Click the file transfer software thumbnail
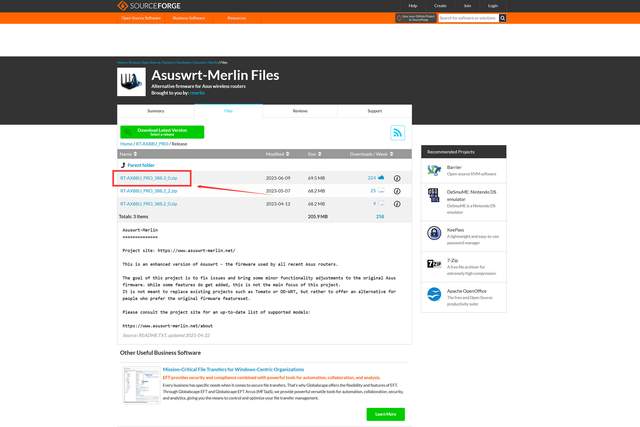Viewport: 640px width, 427px height. (x=142, y=385)
